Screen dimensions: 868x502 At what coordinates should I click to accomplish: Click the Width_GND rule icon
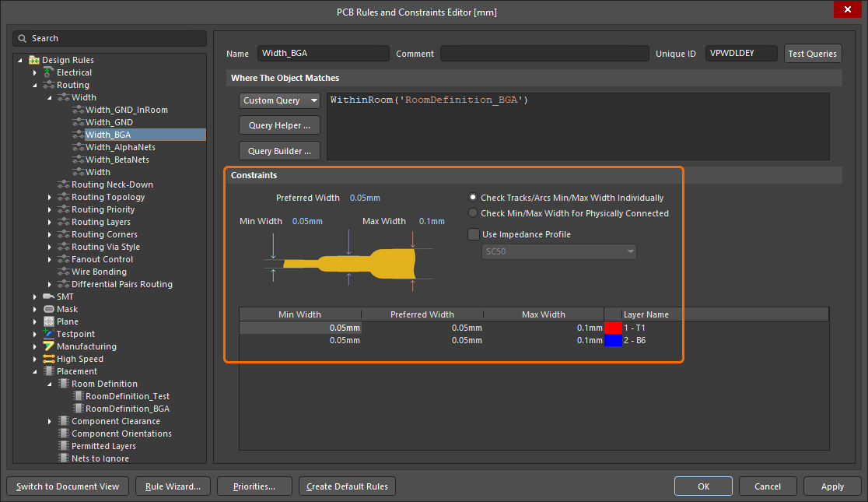click(78, 122)
